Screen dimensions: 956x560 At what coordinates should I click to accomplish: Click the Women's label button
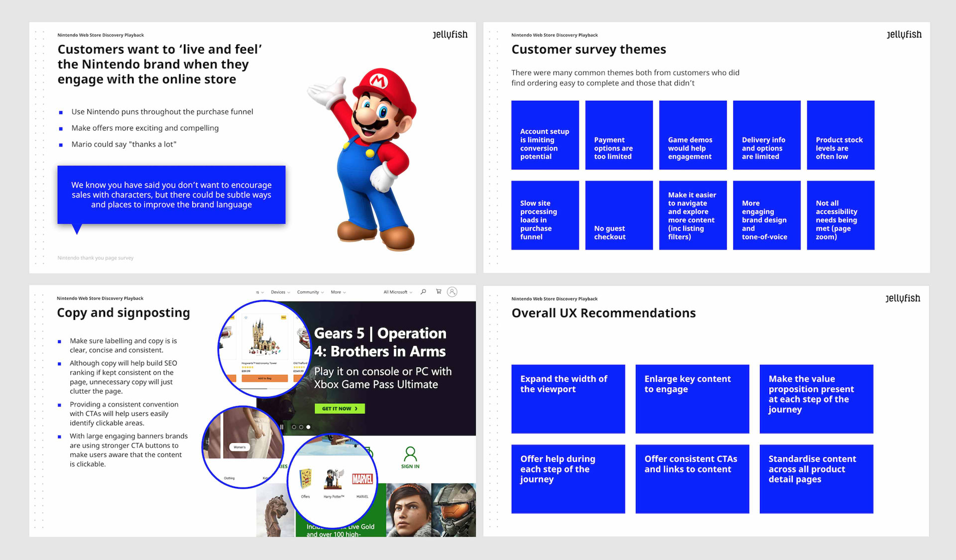click(239, 447)
